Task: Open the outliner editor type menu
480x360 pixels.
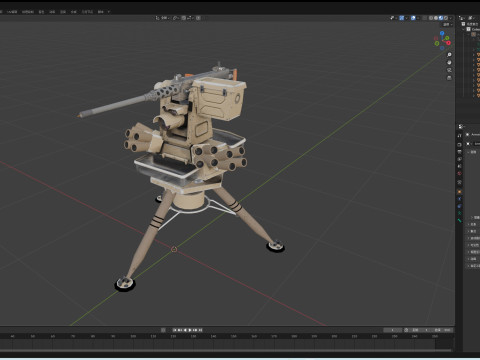Action: (x=462, y=18)
